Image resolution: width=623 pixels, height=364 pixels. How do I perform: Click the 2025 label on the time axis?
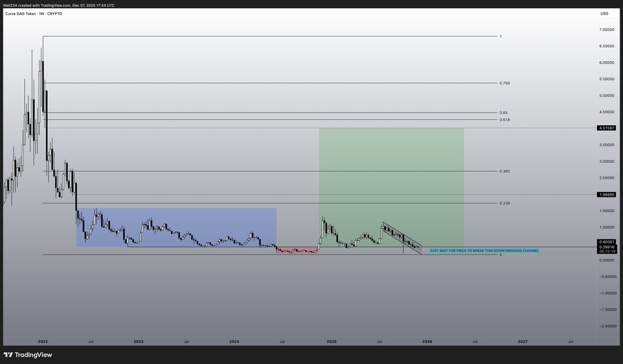click(x=332, y=342)
